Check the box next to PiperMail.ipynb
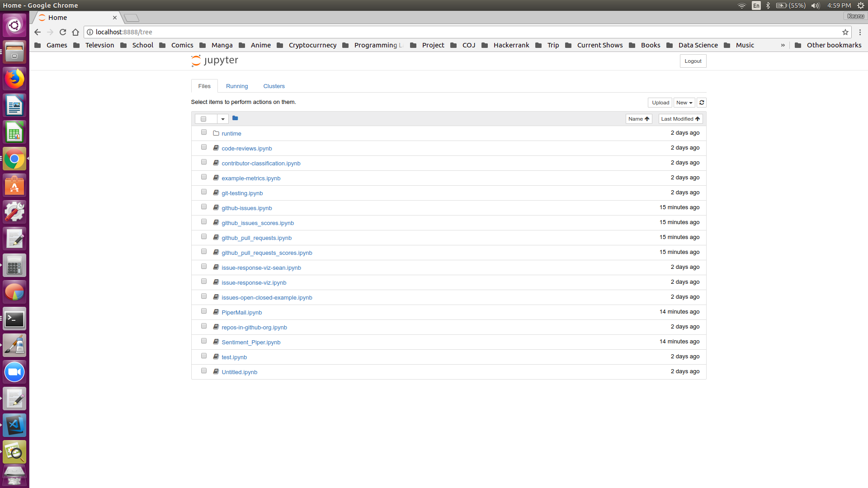Image resolution: width=868 pixels, height=488 pixels. 204,311
